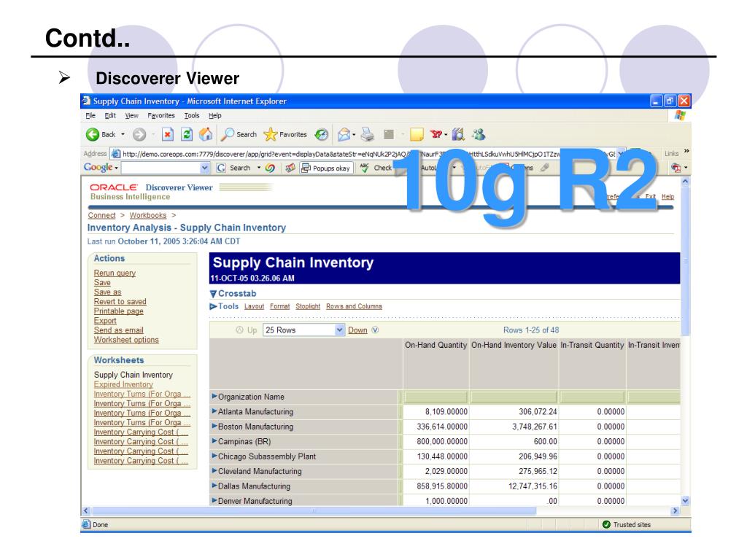The width and height of the screenshot is (747, 560).
Task: Open the Messenger people icon
Action: click(479, 135)
